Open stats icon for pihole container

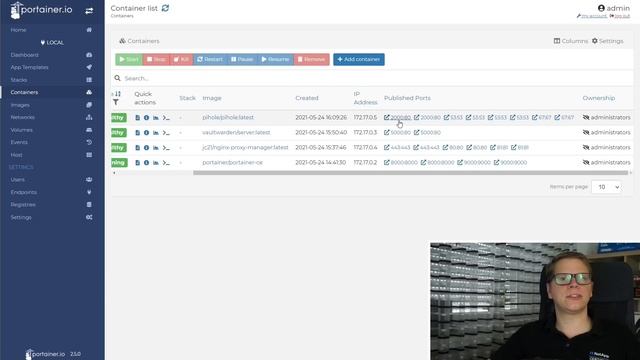click(156, 118)
